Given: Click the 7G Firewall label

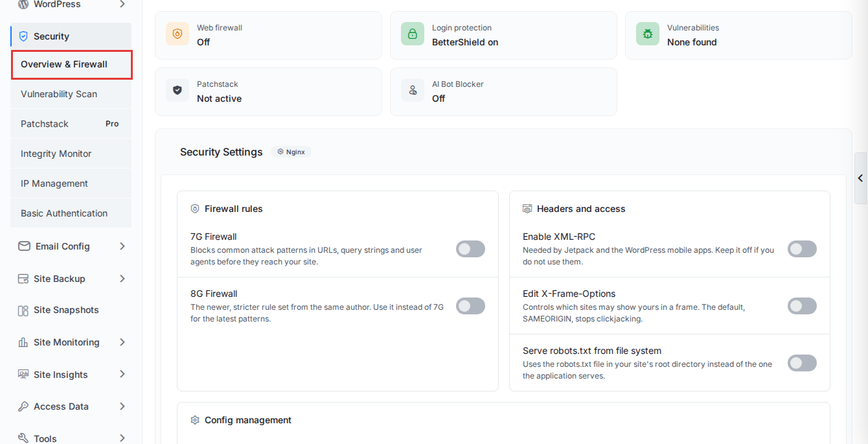Looking at the screenshot, I should click(214, 237).
